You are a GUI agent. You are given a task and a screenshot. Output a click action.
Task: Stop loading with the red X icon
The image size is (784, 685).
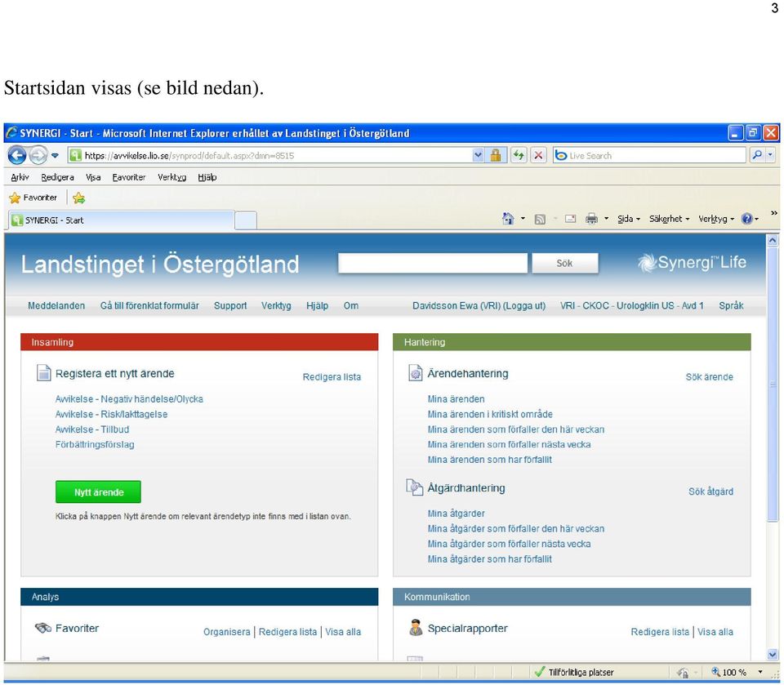tap(538, 155)
